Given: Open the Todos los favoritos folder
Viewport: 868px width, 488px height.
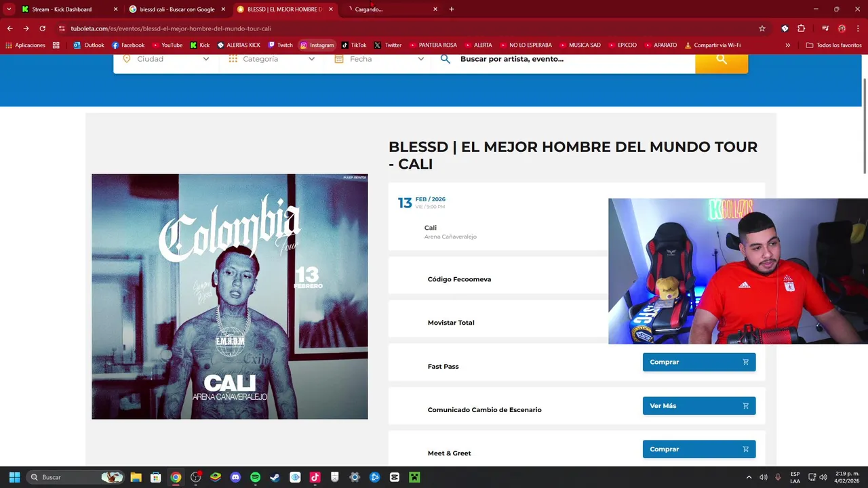Looking at the screenshot, I should coord(833,45).
